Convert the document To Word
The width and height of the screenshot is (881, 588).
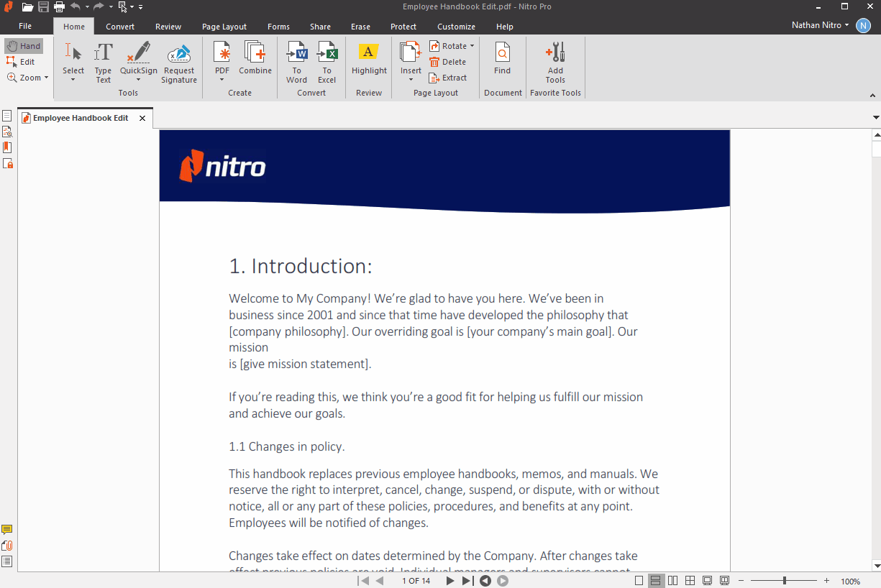[296, 61]
